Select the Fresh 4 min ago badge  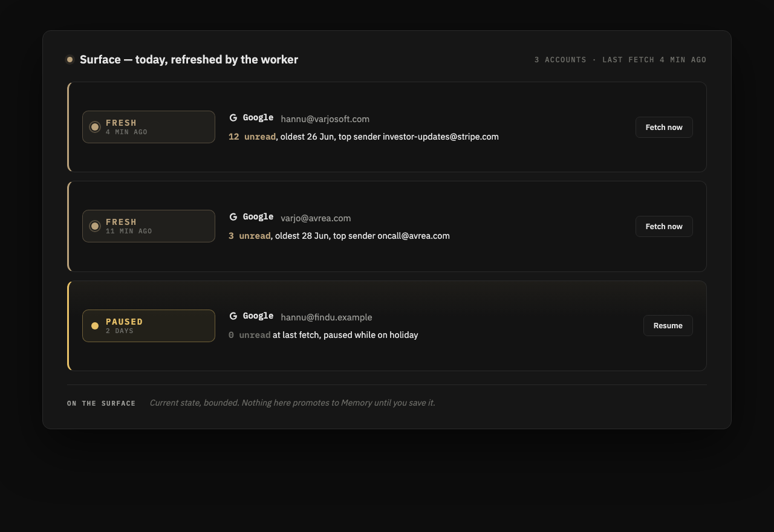coord(149,127)
